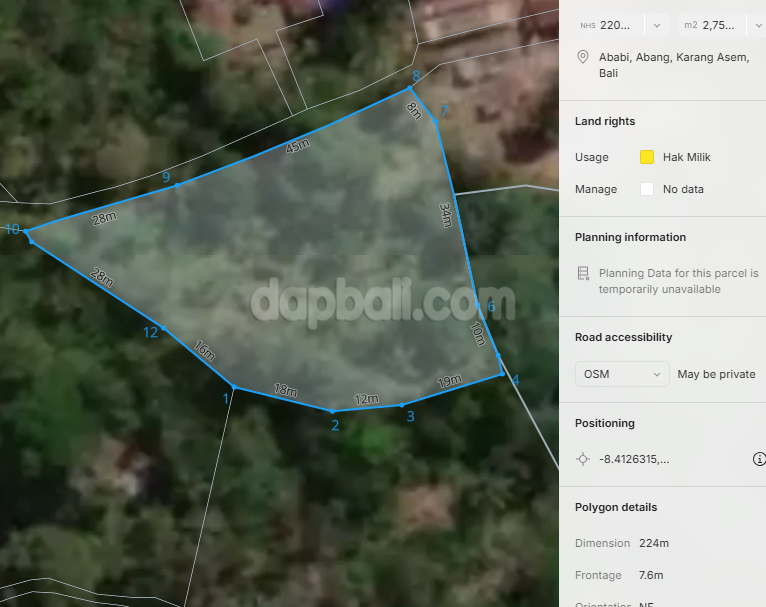Screen dimensions: 766x607
Task: Click the 34m edge length label
Action: pos(446,214)
